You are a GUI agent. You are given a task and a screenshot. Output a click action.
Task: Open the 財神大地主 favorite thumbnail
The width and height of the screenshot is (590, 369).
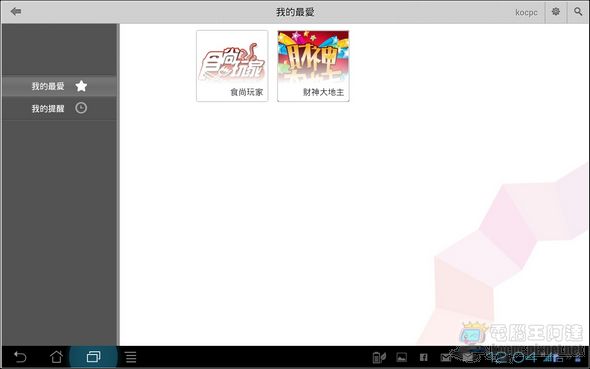[313, 66]
